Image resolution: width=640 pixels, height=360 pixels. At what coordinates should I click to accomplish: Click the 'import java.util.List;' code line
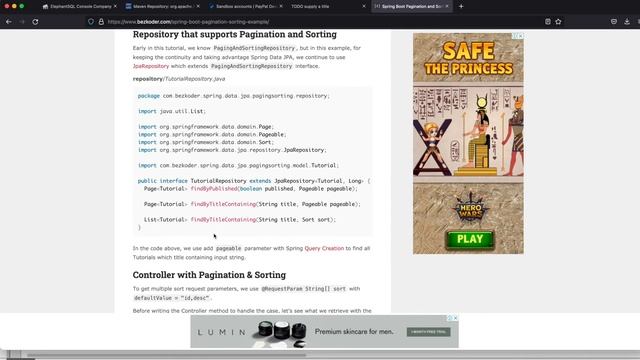(172, 111)
